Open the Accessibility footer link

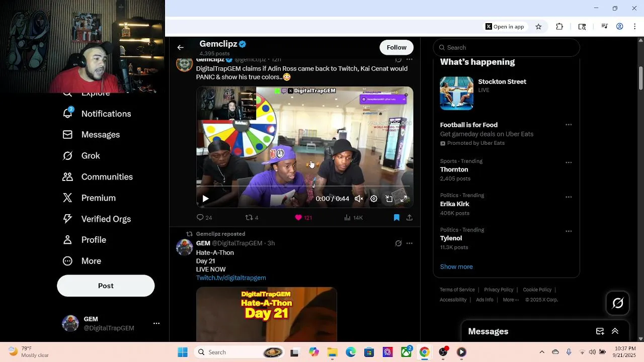tap(453, 300)
